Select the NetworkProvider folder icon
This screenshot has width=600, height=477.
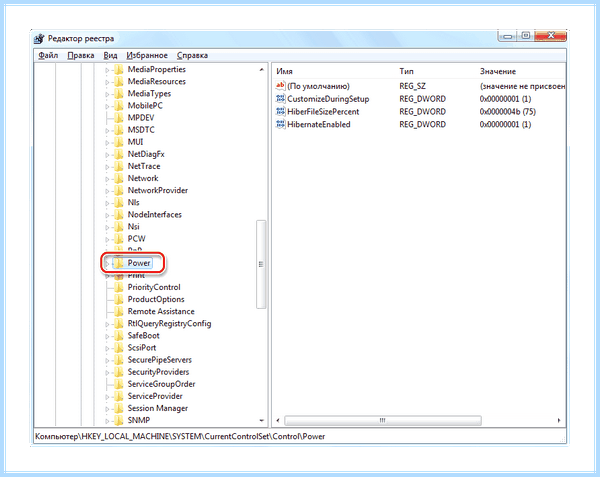pos(119,190)
